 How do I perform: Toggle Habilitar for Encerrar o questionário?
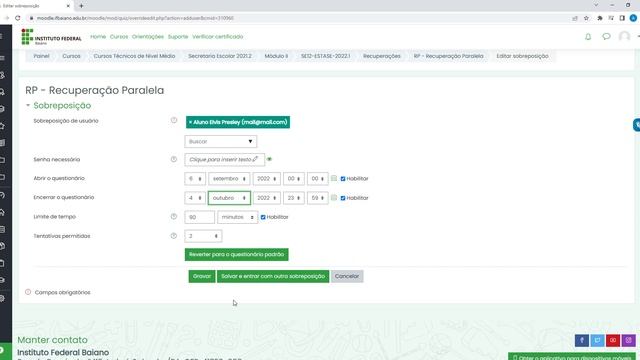click(343, 198)
